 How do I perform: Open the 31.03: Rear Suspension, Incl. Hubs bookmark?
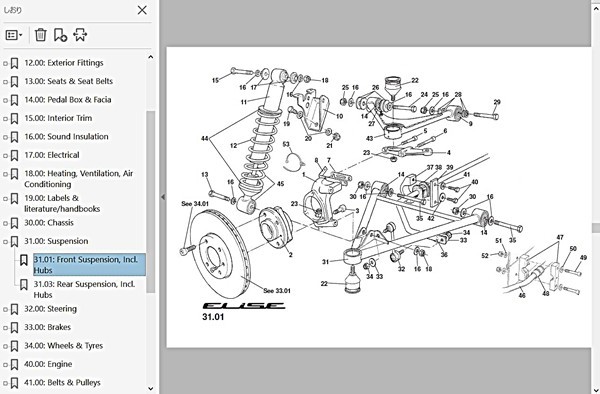pos(84,290)
